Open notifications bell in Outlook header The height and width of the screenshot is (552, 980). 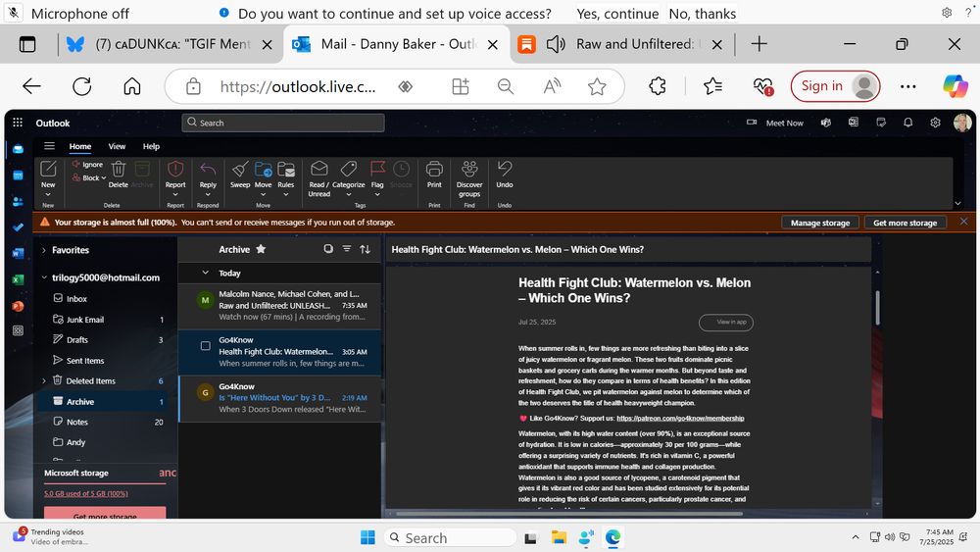908,123
